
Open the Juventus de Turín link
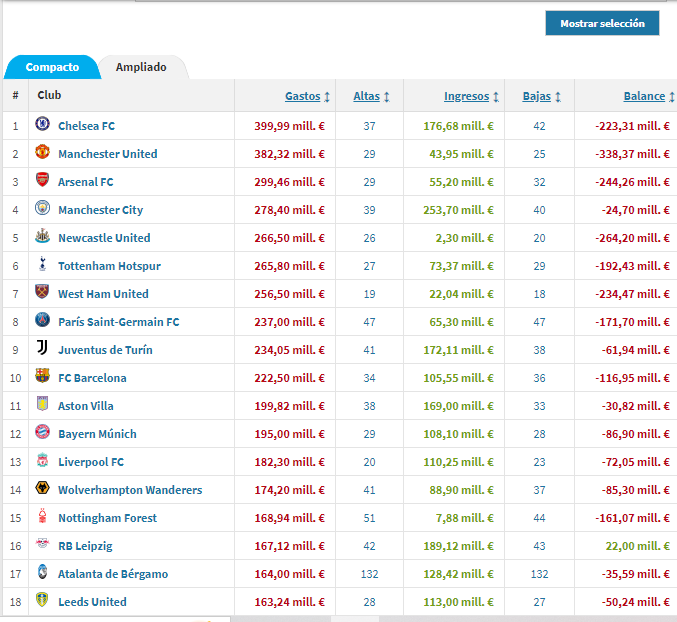pyautogui.click(x=105, y=350)
